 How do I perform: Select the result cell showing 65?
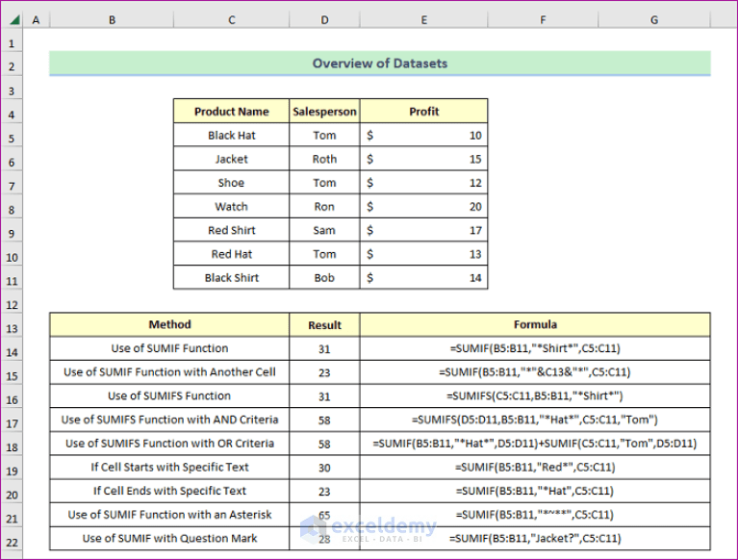tap(325, 515)
